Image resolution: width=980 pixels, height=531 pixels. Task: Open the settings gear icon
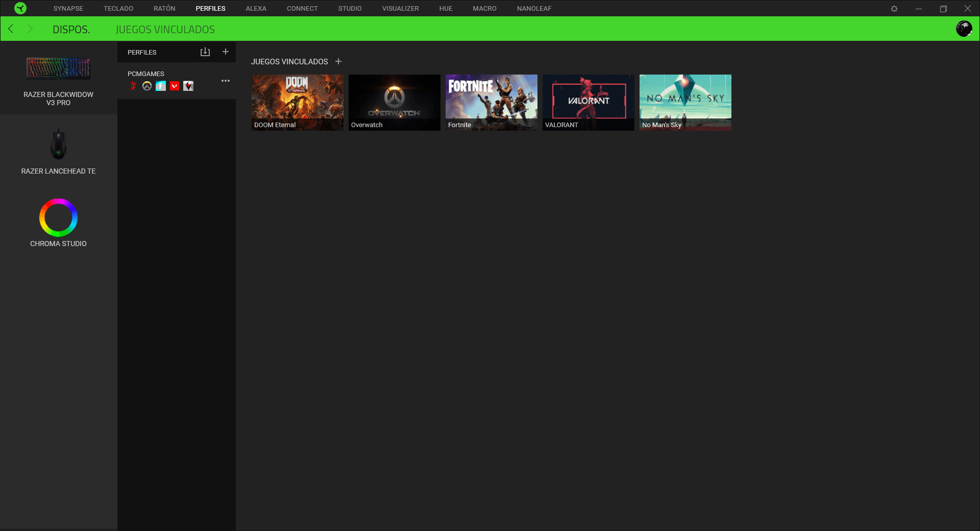pos(894,9)
